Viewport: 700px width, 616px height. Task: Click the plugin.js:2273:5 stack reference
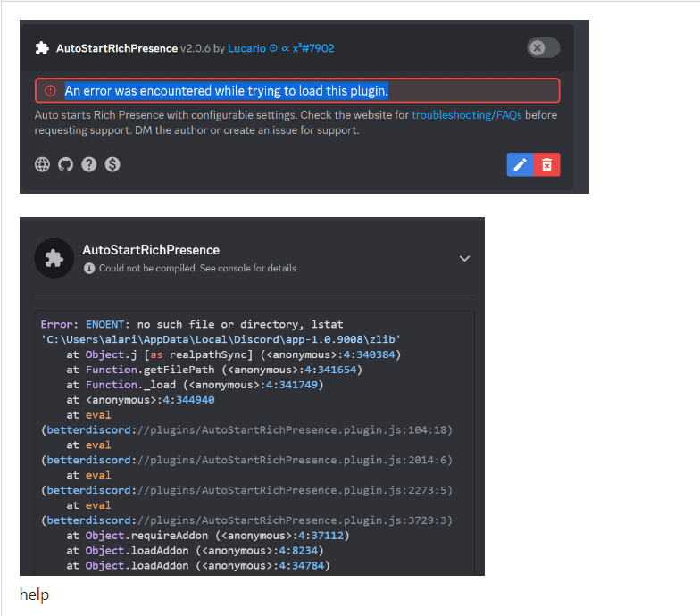pos(246,490)
